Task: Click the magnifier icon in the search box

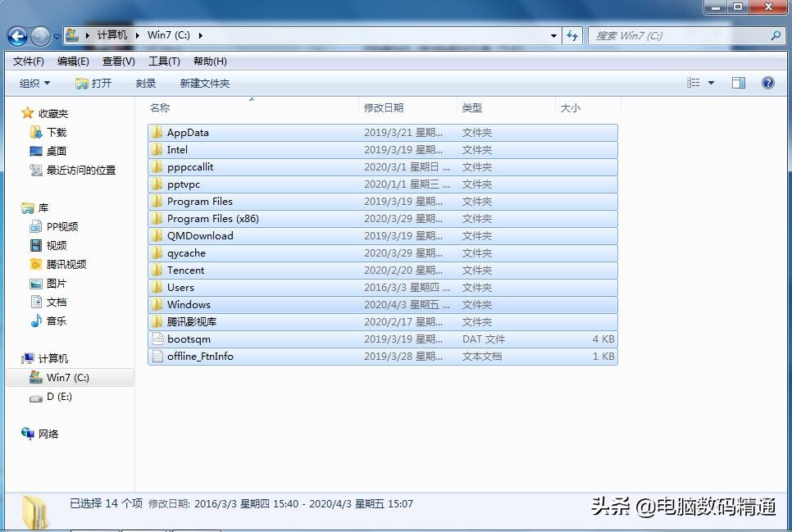Action: click(776, 36)
